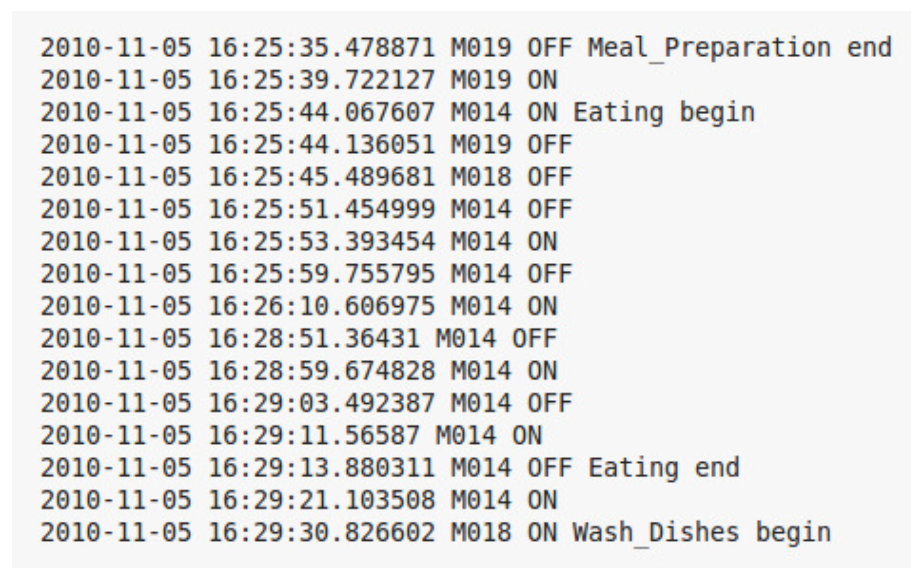Click timestamp 16:25:59.755795
This screenshot has width=924, height=578.
tap(322, 274)
